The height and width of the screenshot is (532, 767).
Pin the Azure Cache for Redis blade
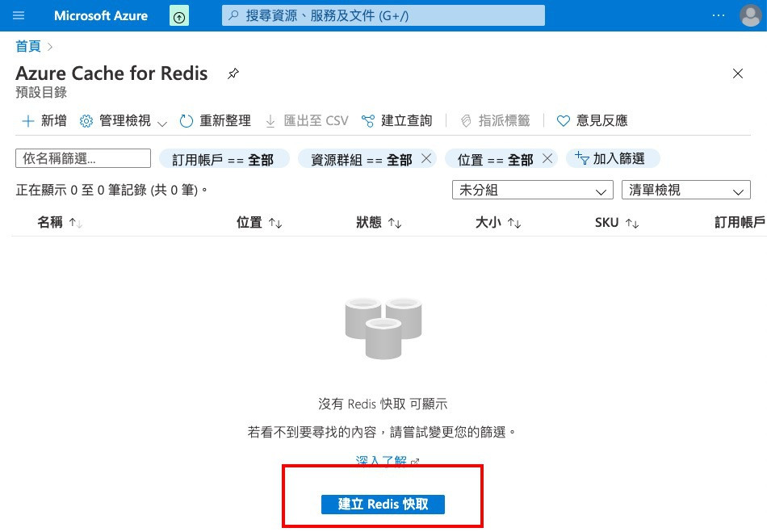click(233, 73)
